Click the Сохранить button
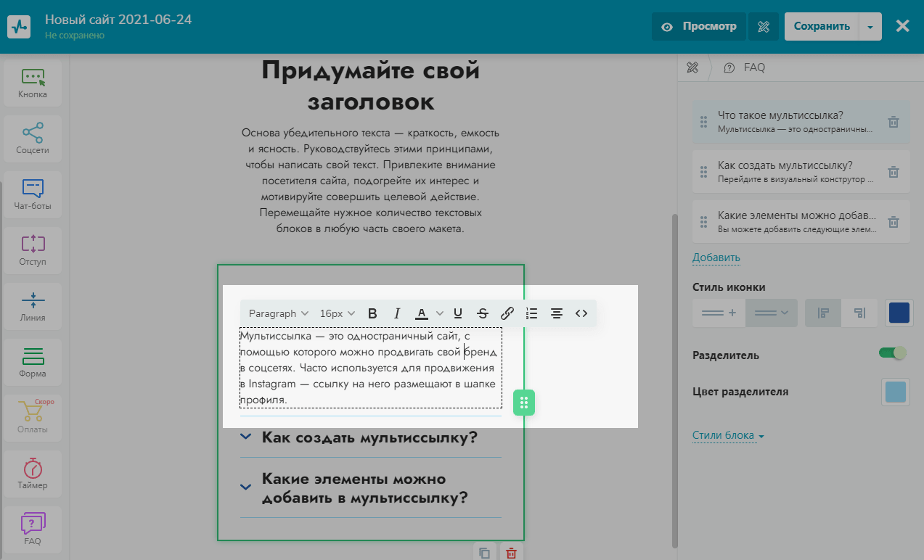The image size is (924, 560). [821, 26]
